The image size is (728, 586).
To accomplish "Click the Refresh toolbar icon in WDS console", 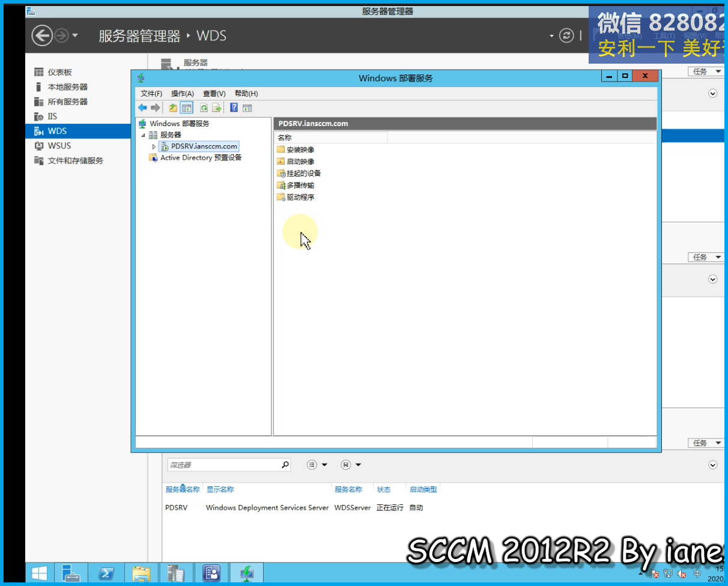I will pyautogui.click(x=204, y=107).
